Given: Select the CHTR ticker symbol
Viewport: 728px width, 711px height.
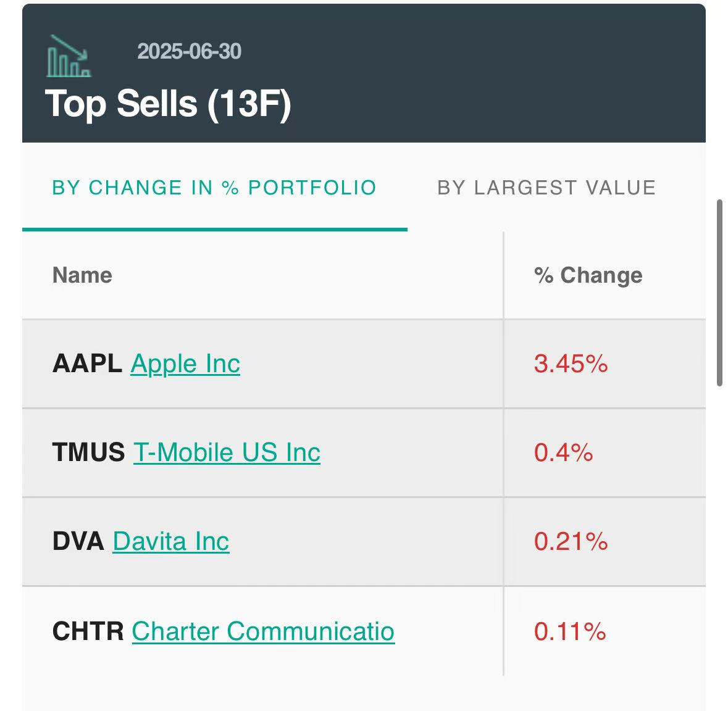Looking at the screenshot, I should click(x=88, y=631).
